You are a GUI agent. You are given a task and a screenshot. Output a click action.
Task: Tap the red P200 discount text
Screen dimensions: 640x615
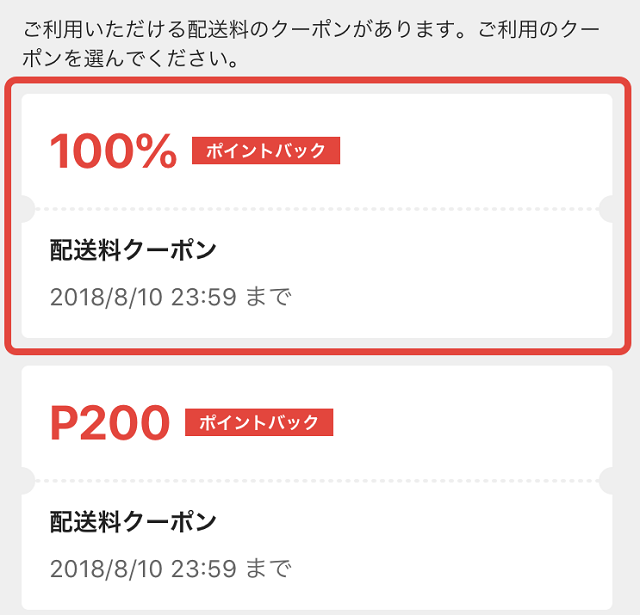pyautogui.click(x=110, y=423)
